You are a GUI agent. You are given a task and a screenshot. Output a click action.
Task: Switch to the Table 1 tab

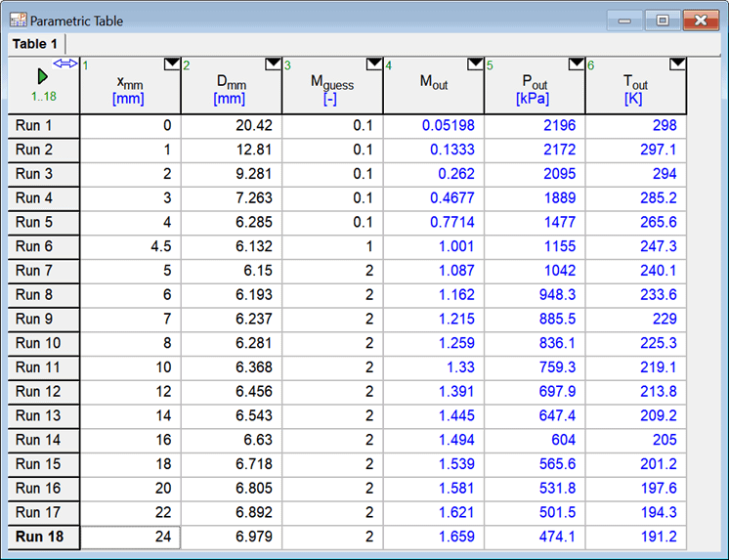35,44
